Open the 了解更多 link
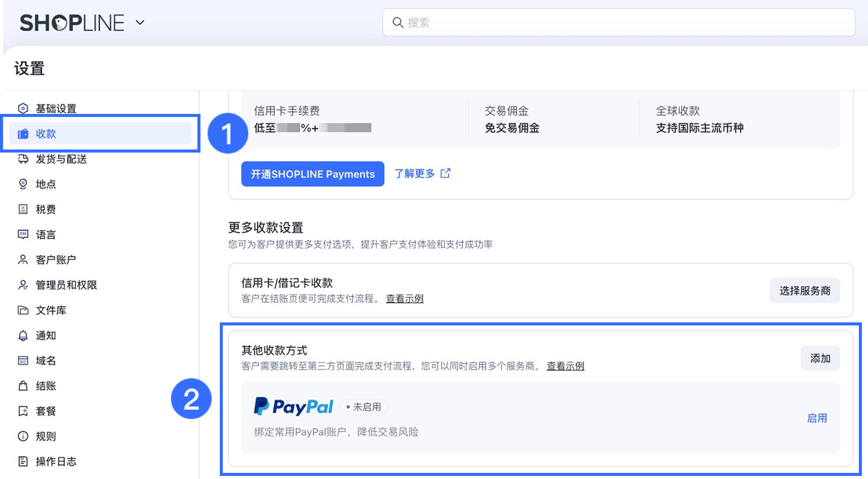The height and width of the screenshot is (479, 868). pyautogui.click(x=415, y=173)
